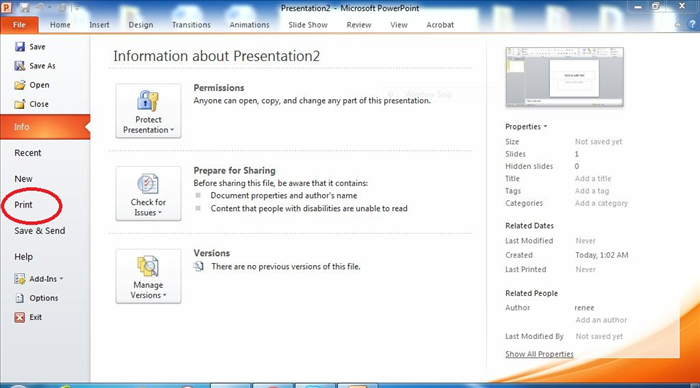Switch to the Slide Show tab
Image resolution: width=700 pixels, height=388 pixels.
pyautogui.click(x=308, y=25)
